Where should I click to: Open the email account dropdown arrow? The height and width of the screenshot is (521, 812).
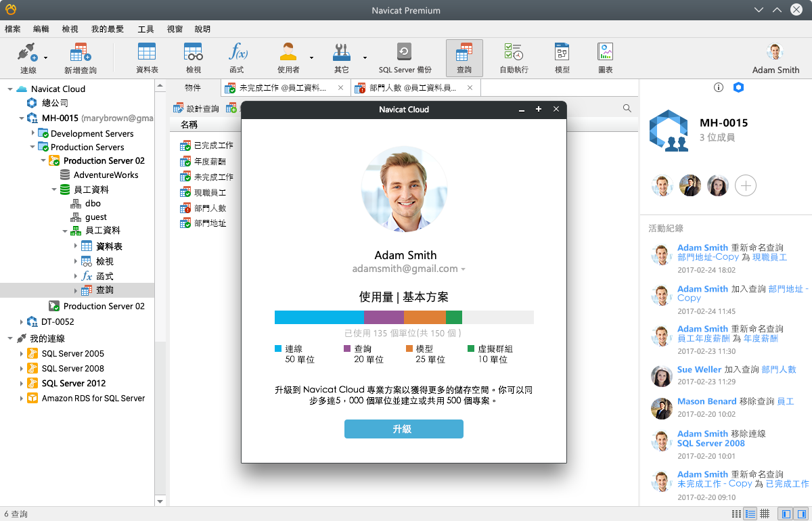(464, 269)
